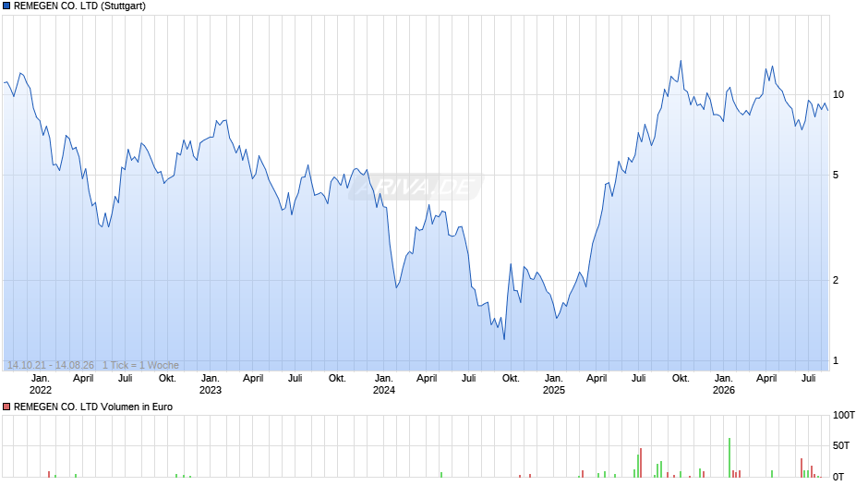Click the volume axis label '100T'
Viewport: 868px width, 486px height.
click(x=844, y=415)
